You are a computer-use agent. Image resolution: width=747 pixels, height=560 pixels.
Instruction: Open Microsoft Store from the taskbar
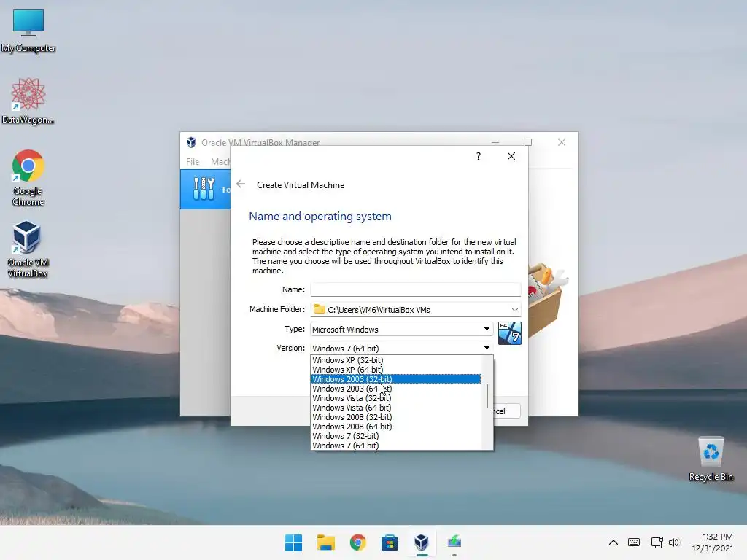[x=390, y=542]
